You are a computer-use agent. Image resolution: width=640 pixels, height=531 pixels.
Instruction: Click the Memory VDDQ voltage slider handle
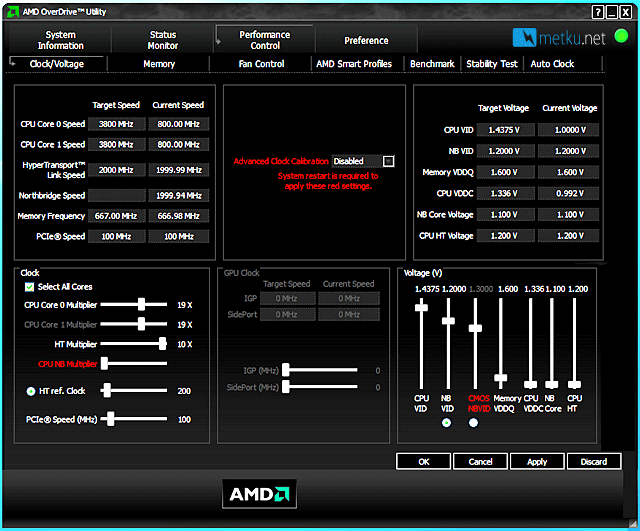pos(501,378)
